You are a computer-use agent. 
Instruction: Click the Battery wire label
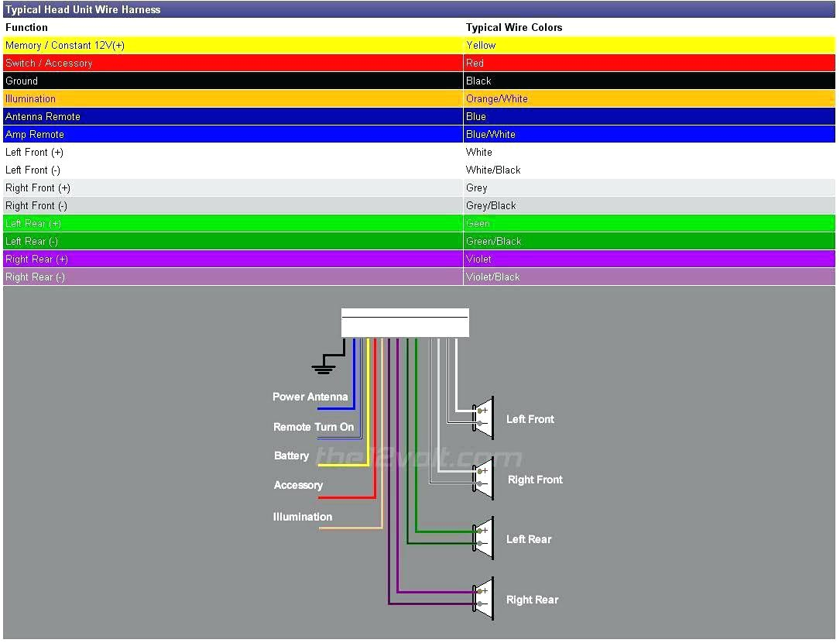coord(291,456)
